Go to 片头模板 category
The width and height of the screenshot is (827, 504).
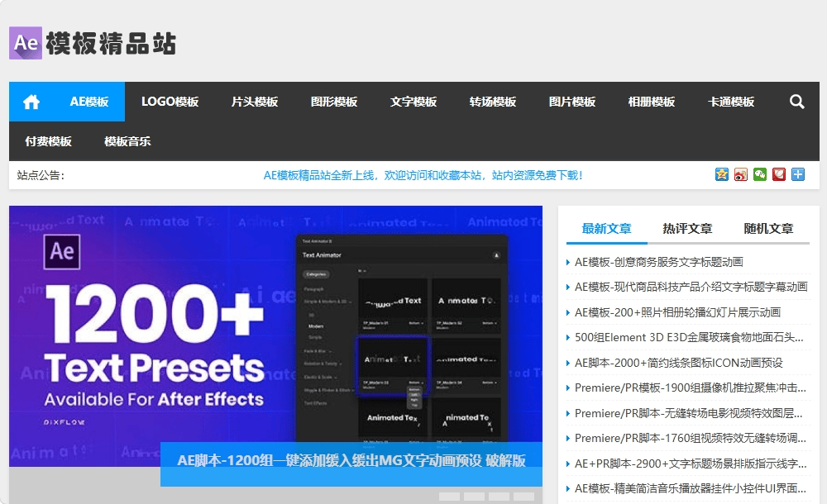point(255,102)
